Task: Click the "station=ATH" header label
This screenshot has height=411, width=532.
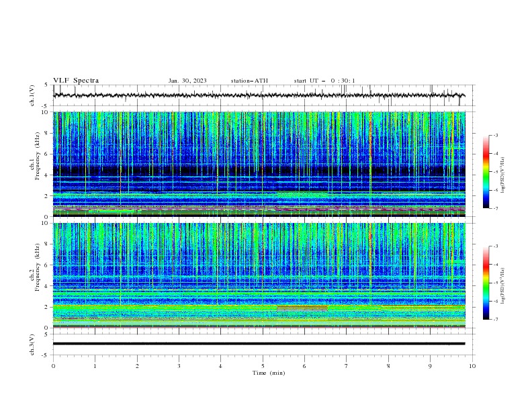Action: coord(249,81)
